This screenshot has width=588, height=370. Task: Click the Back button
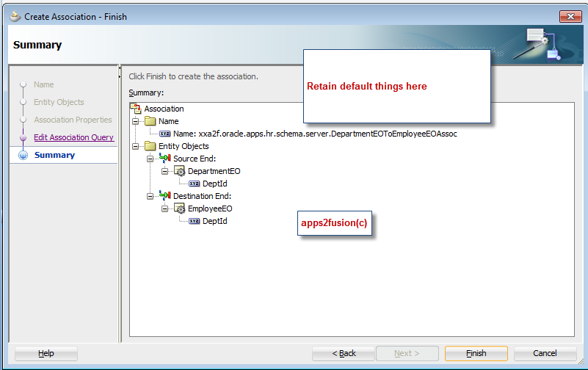[344, 353]
